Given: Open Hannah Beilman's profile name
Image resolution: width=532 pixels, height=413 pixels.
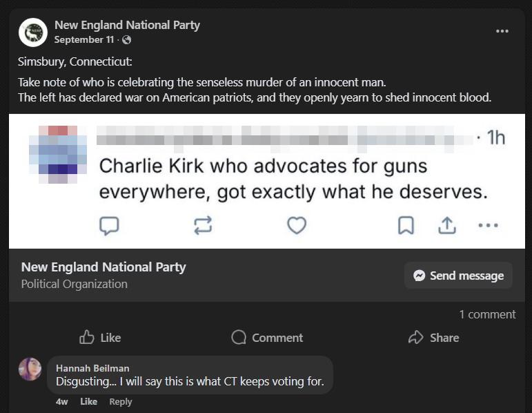Looking at the screenshot, I should 92,368.
